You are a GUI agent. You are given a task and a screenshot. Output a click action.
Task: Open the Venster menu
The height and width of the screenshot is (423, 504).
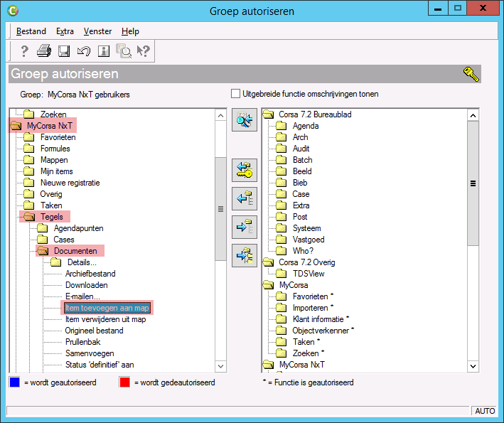97,31
